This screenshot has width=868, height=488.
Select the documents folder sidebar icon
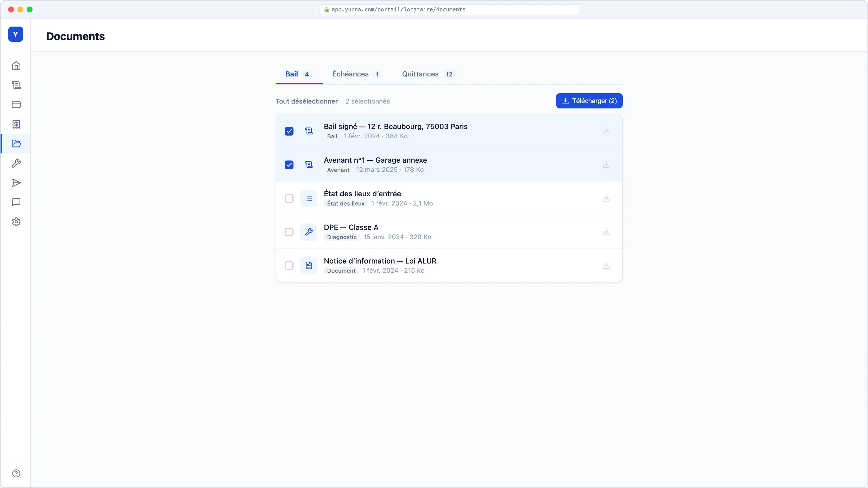[x=16, y=144]
